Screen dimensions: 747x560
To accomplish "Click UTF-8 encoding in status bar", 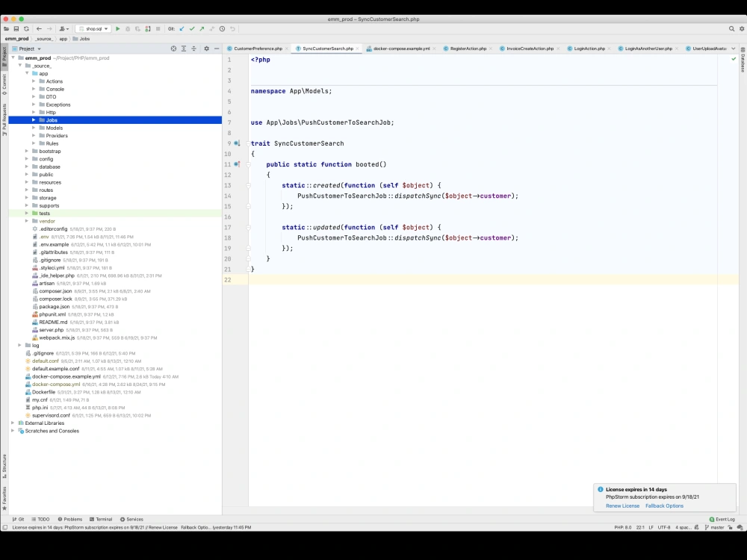I will [664, 528].
